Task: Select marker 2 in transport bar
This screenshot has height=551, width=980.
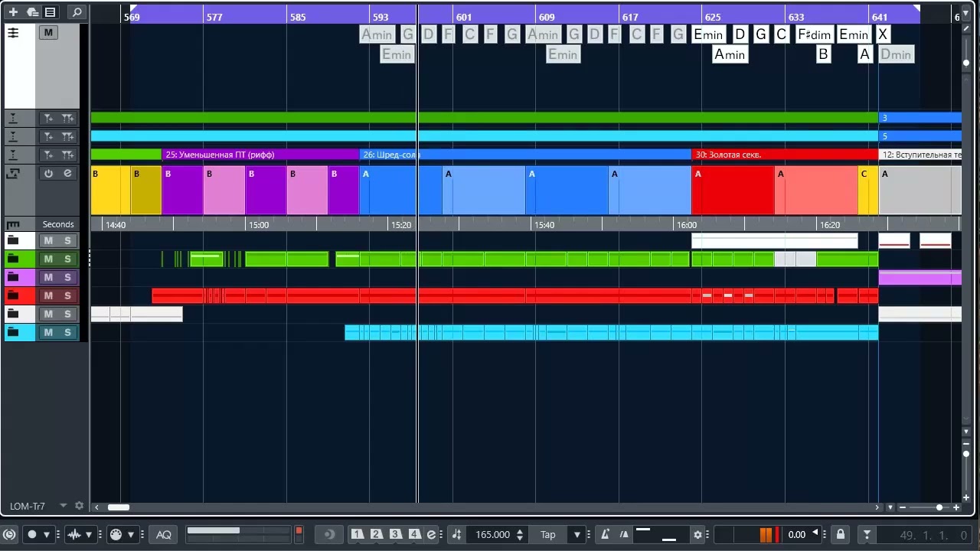Action: point(377,534)
